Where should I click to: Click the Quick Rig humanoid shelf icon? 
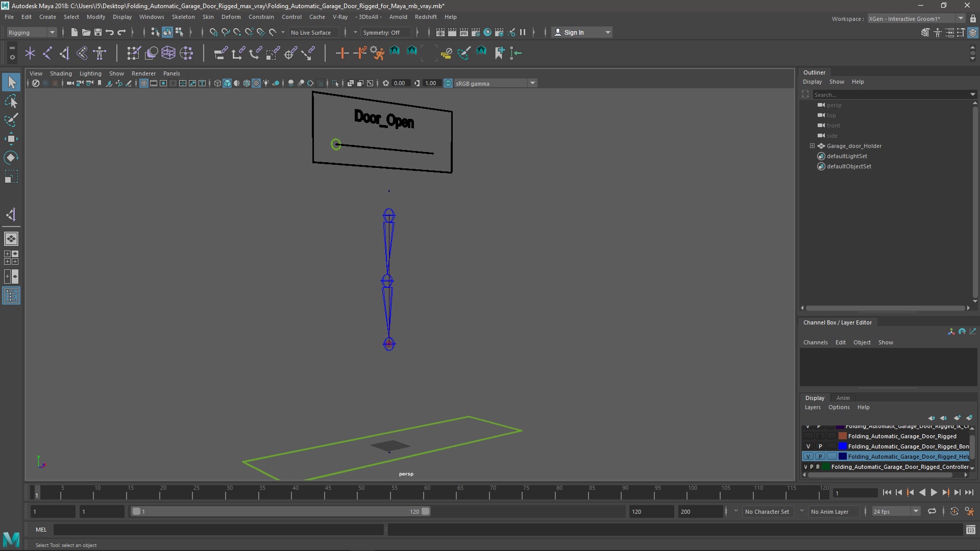pyautogui.click(x=100, y=53)
